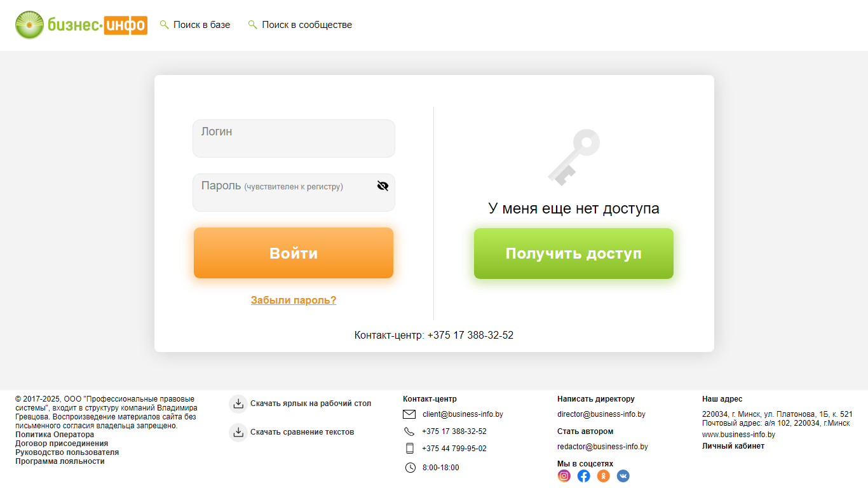Click footer phone +375 44 799-95-02
868x488 pixels.
pos(454,449)
